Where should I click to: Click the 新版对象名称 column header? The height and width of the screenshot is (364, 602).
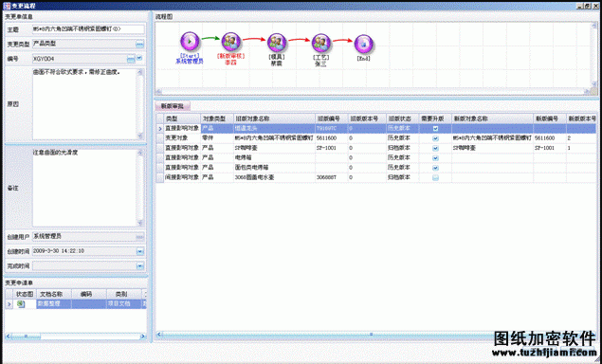tap(492, 118)
